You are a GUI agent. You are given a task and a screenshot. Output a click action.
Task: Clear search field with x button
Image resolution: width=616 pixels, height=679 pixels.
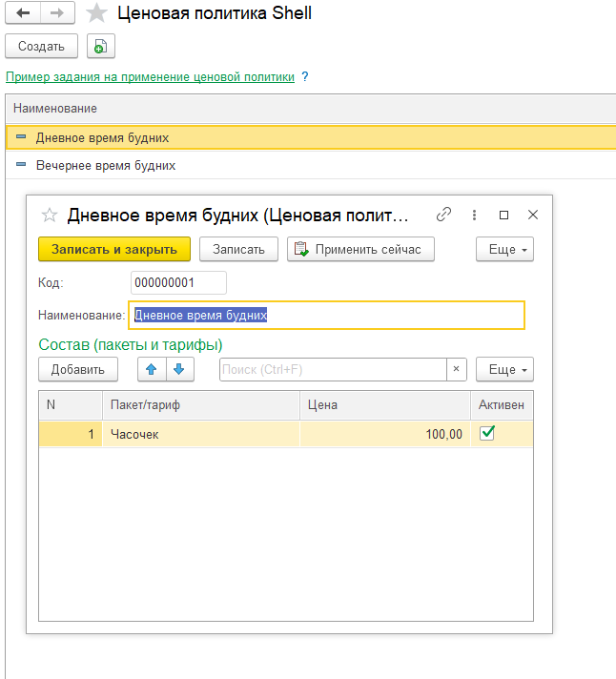457,369
